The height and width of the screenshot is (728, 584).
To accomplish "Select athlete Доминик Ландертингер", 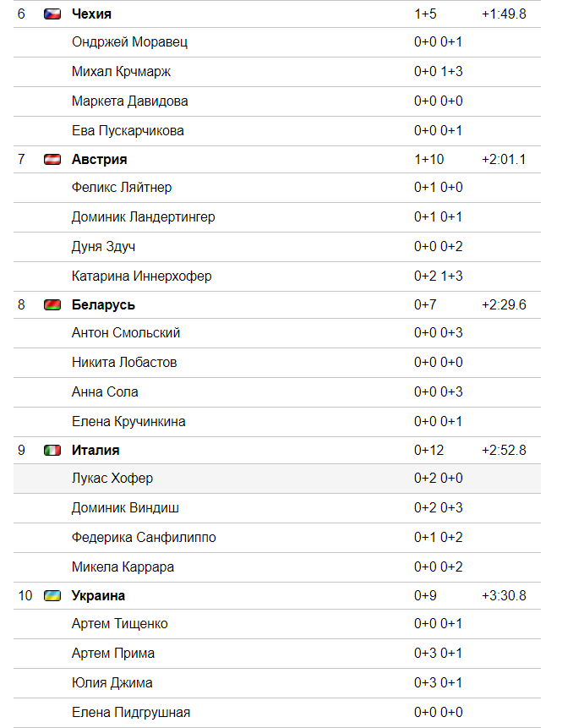I will (x=144, y=216).
